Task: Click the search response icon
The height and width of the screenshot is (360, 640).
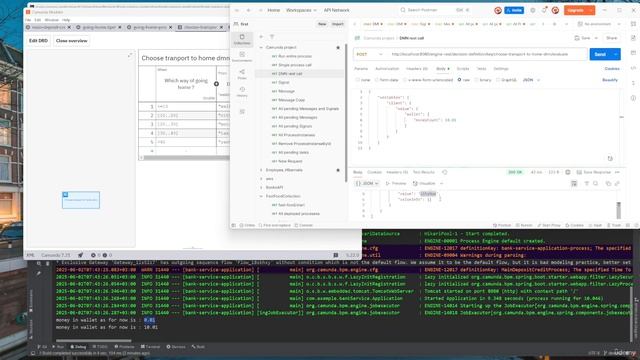Action: pos(596,184)
